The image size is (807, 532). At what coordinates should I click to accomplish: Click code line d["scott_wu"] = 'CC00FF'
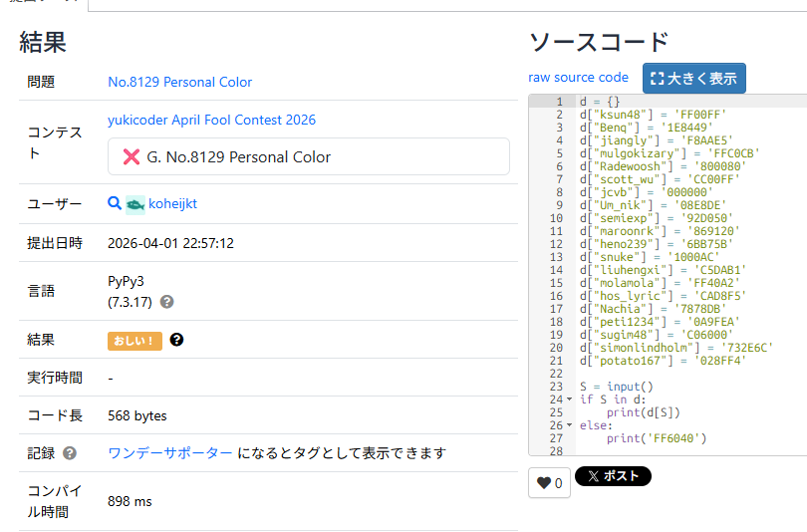coord(660,179)
